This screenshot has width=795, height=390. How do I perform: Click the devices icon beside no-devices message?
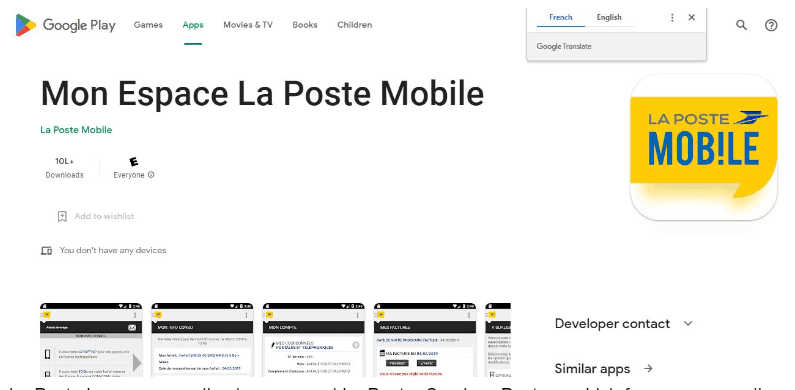[x=47, y=251]
